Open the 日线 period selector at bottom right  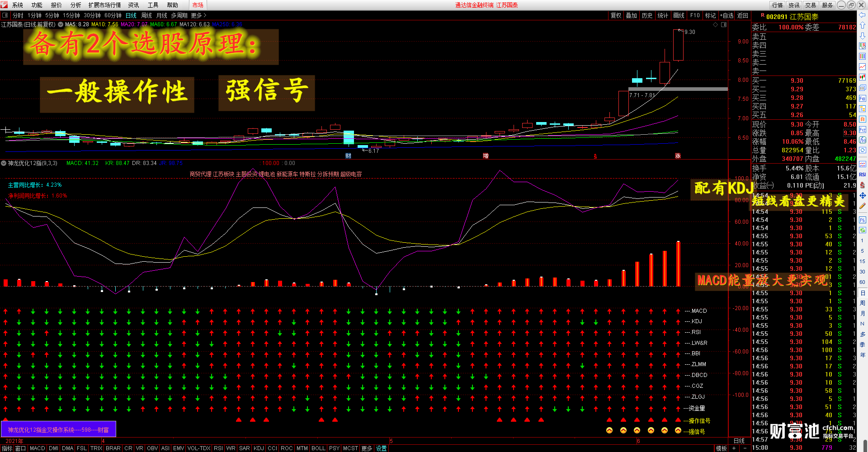tap(739, 441)
